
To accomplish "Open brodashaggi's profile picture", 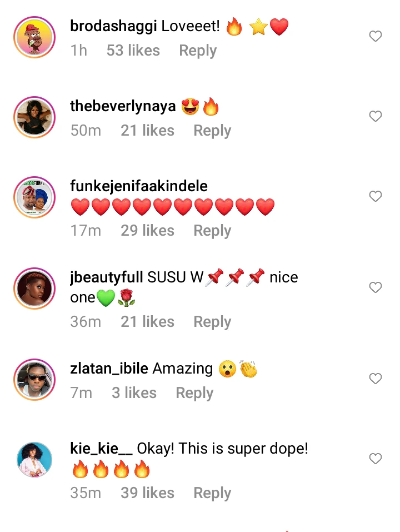I will (x=34, y=37).
